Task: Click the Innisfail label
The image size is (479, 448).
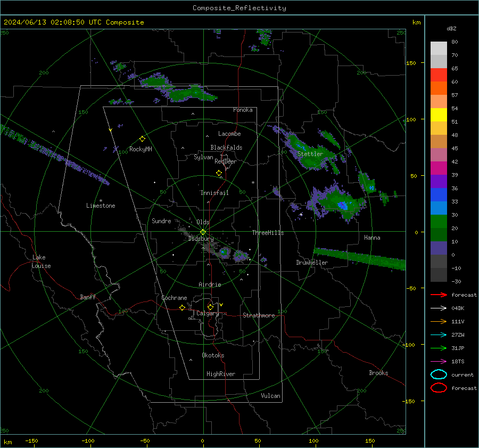Action: click(x=214, y=193)
